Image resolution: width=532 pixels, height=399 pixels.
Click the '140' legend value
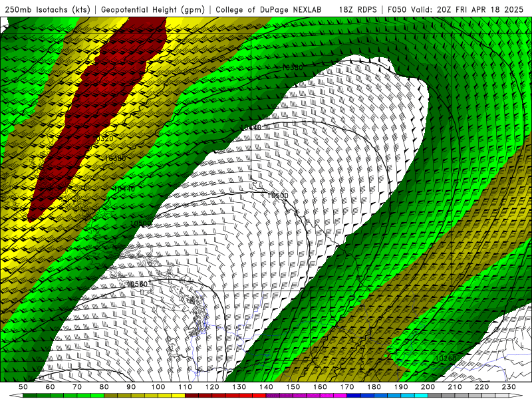[266, 387]
